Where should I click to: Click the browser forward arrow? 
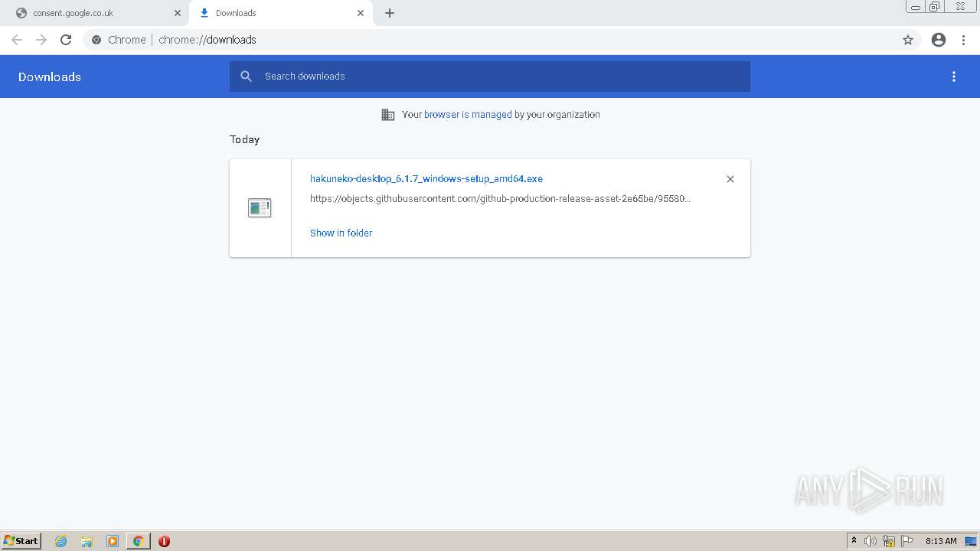[41, 40]
